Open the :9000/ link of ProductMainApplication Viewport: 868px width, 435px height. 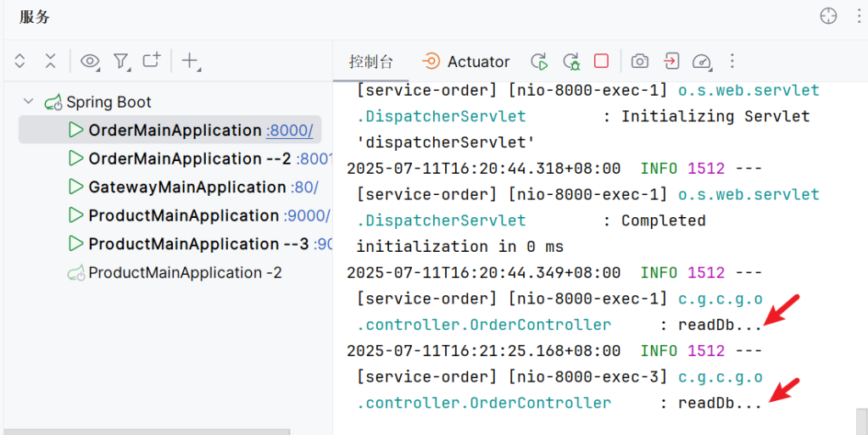pyautogui.click(x=307, y=216)
